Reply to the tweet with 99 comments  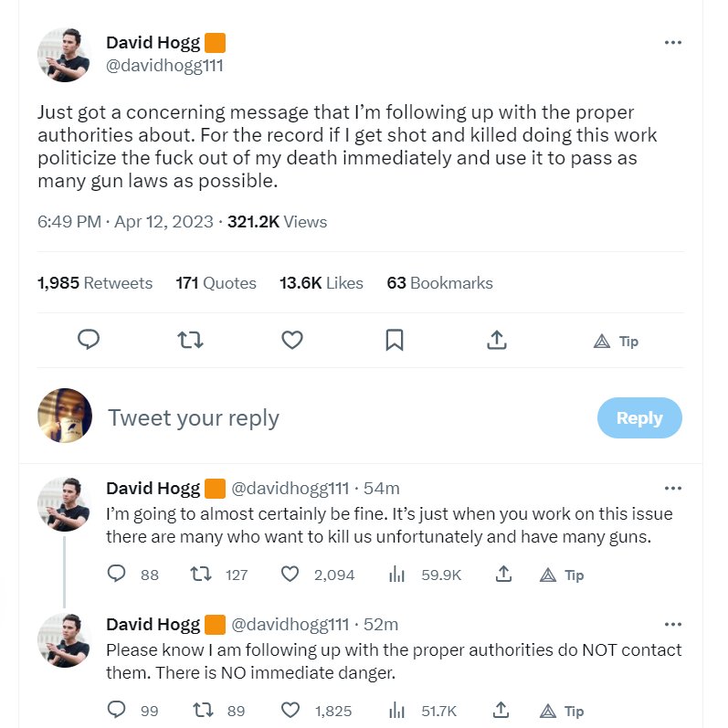pyautogui.click(x=116, y=710)
